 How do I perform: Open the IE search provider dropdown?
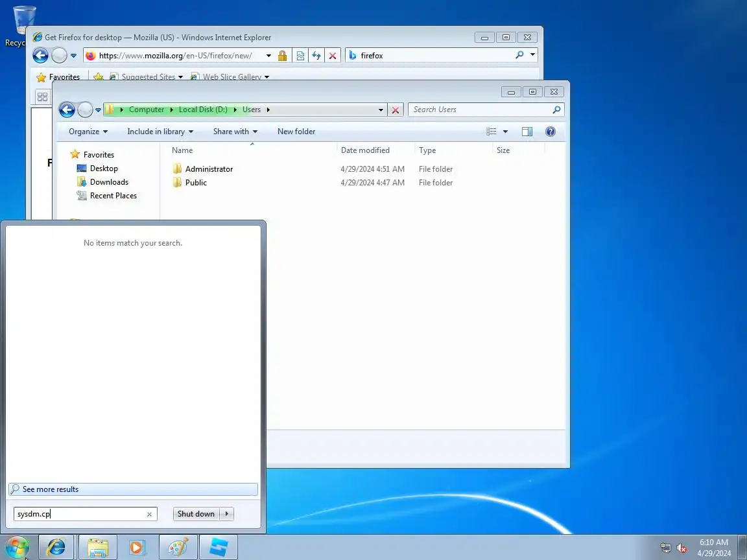point(532,55)
